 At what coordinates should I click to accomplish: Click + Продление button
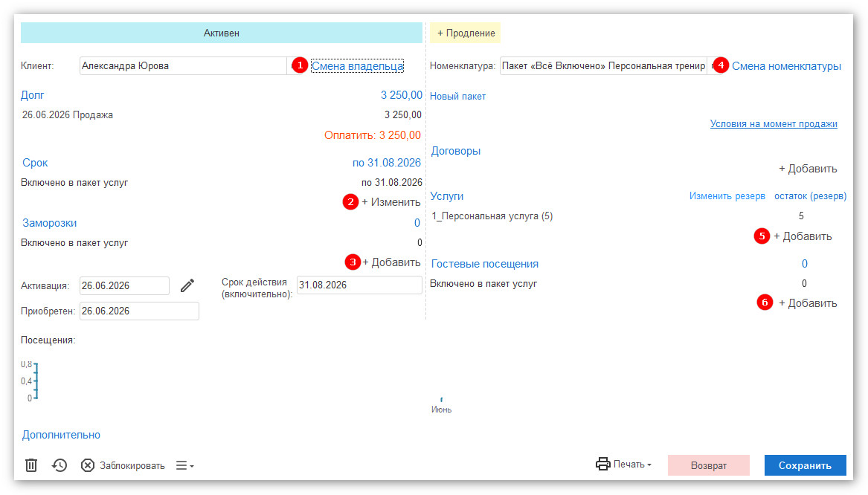[x=466, y=33]
